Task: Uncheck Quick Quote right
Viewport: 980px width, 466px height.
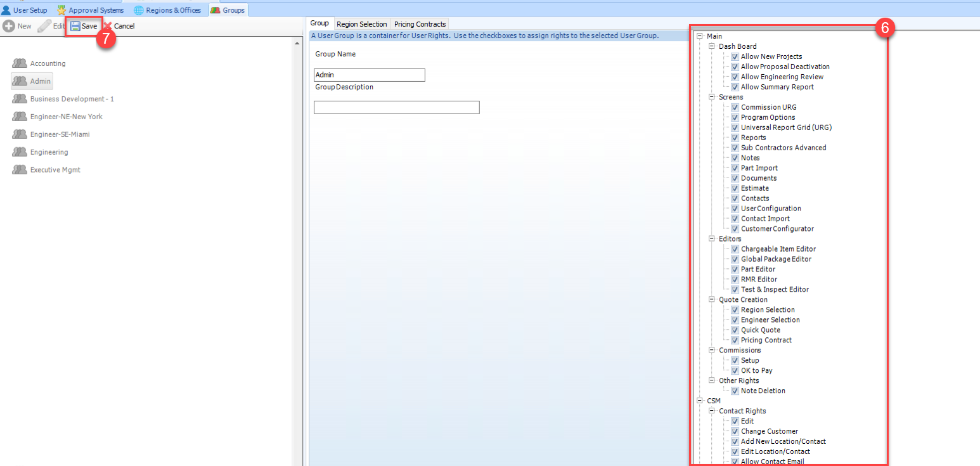Action: [x=735, y=330]
